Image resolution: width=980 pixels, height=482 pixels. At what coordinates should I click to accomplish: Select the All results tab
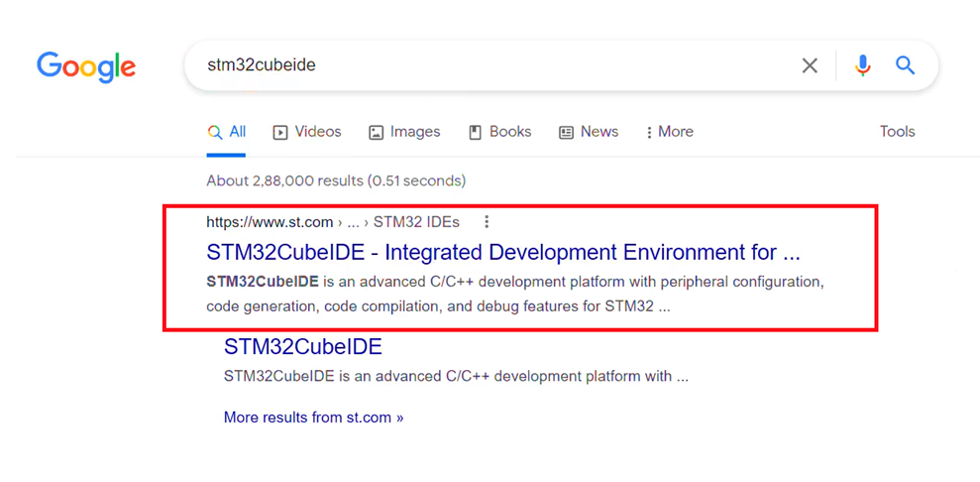pos(226,132)
